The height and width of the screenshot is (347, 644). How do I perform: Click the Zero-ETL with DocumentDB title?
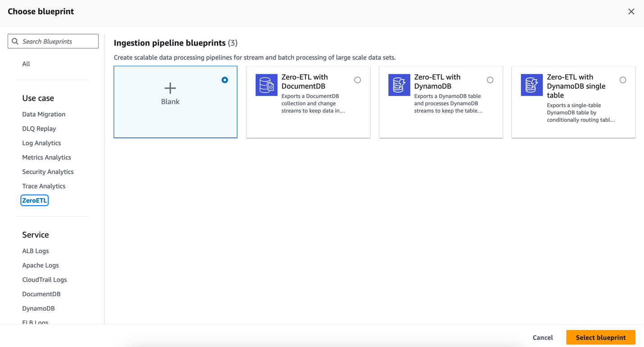pos(305,81)
